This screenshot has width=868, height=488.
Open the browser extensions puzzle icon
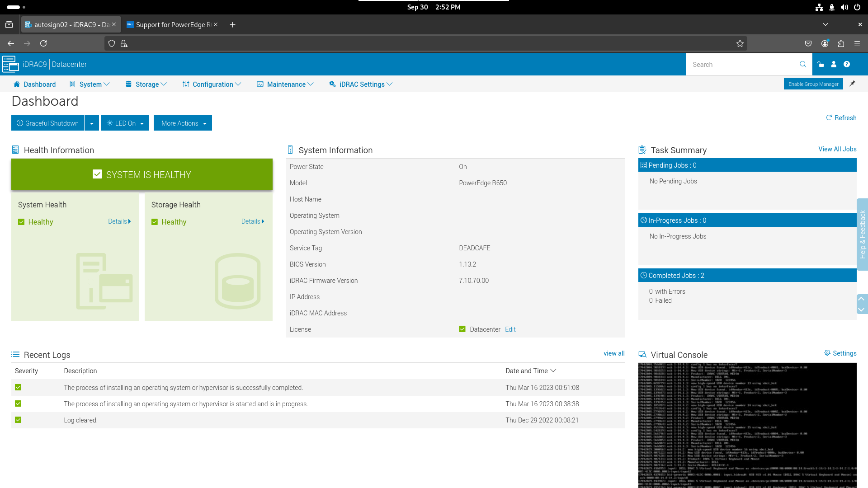[841, 43]
